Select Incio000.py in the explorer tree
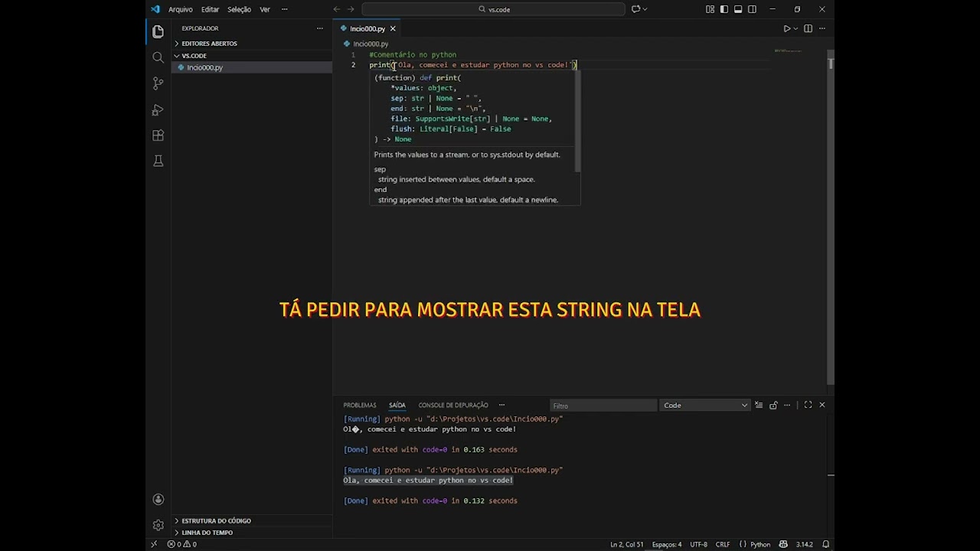This screenshot has height=551, width=980. [x=252, y=67]
